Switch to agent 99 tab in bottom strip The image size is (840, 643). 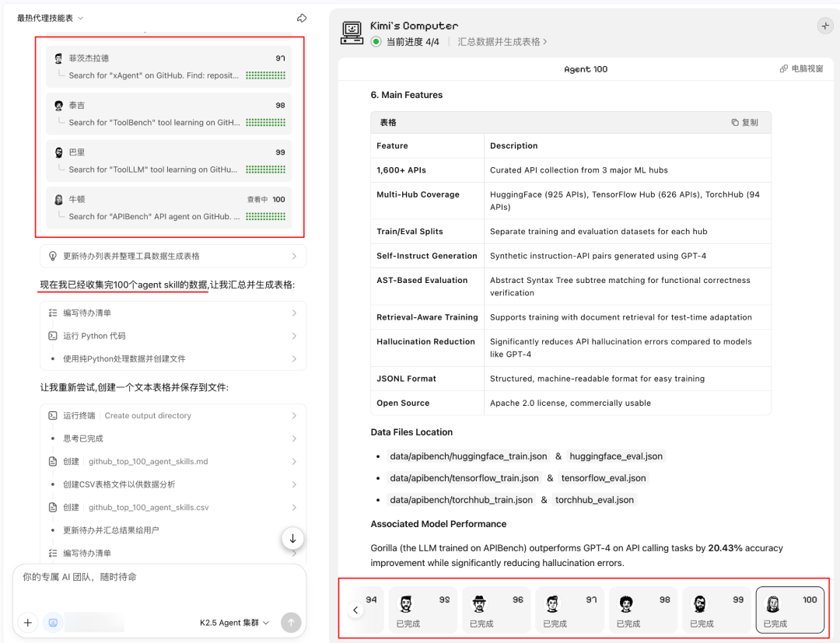click(x=717, y=610)
